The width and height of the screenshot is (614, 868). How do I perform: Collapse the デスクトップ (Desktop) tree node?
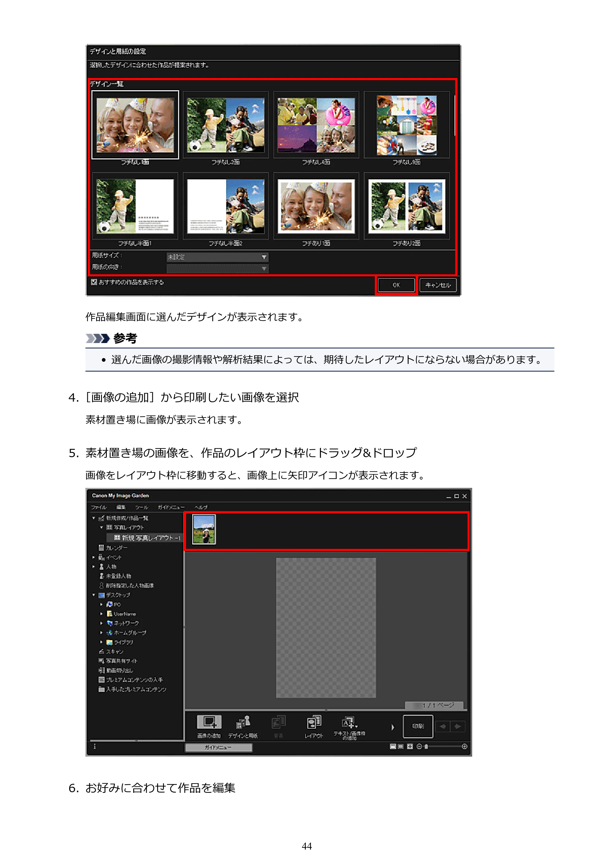(93, 595)
